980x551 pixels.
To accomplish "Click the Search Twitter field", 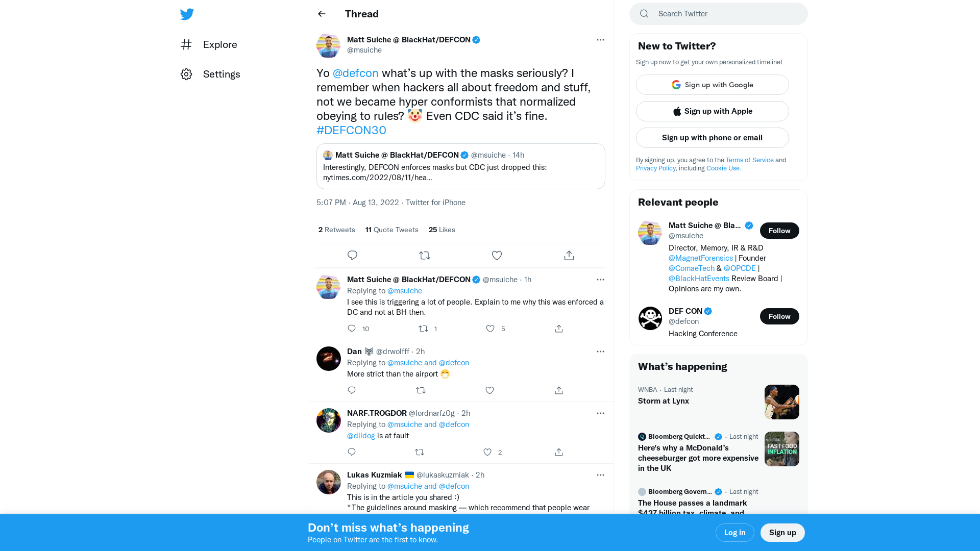I will point(725,14).
